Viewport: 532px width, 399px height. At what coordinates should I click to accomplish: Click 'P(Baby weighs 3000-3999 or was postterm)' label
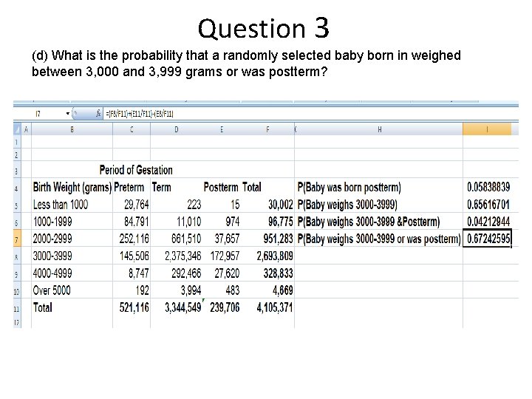coord(379,239)
